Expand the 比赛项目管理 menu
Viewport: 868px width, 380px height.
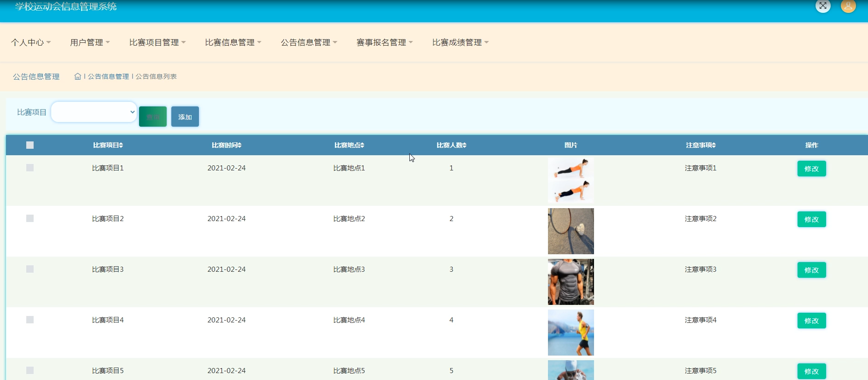(x=157, y=42)
